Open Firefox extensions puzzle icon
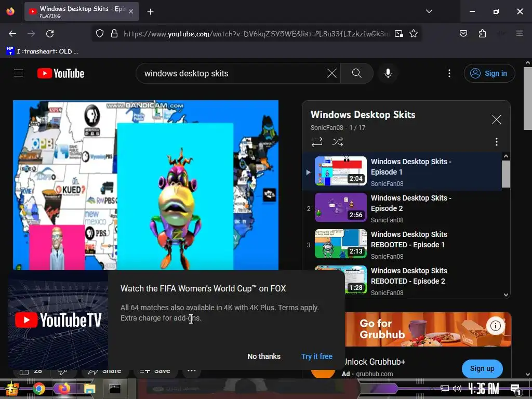Viewport: 532px width, 399px height. tap(482, 34)
